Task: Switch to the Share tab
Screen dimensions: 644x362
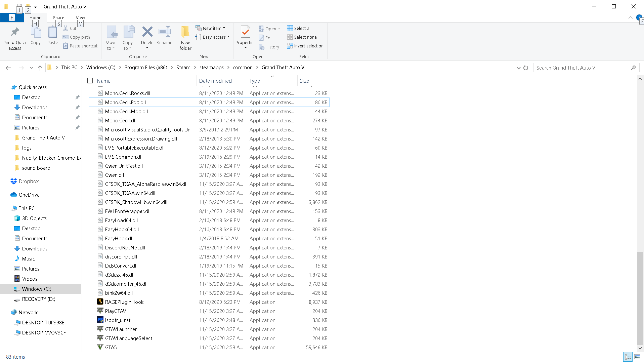Action: [x=58, y=17]
